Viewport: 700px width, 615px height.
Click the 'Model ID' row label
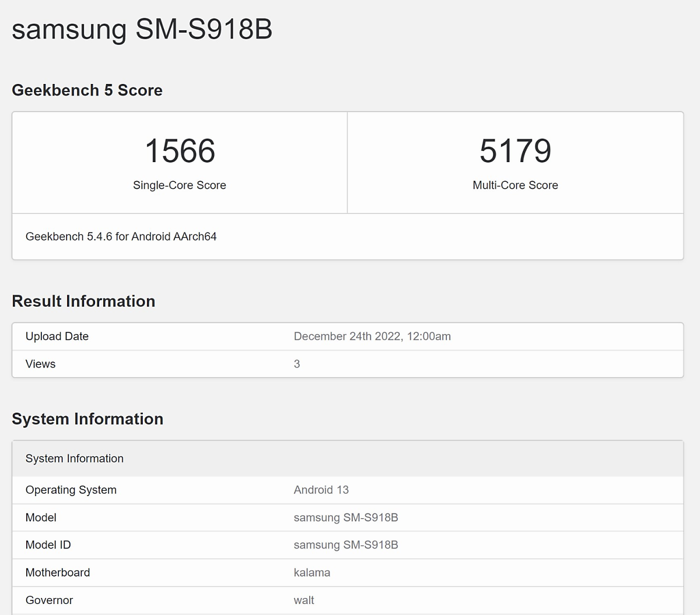pos(48,545)
